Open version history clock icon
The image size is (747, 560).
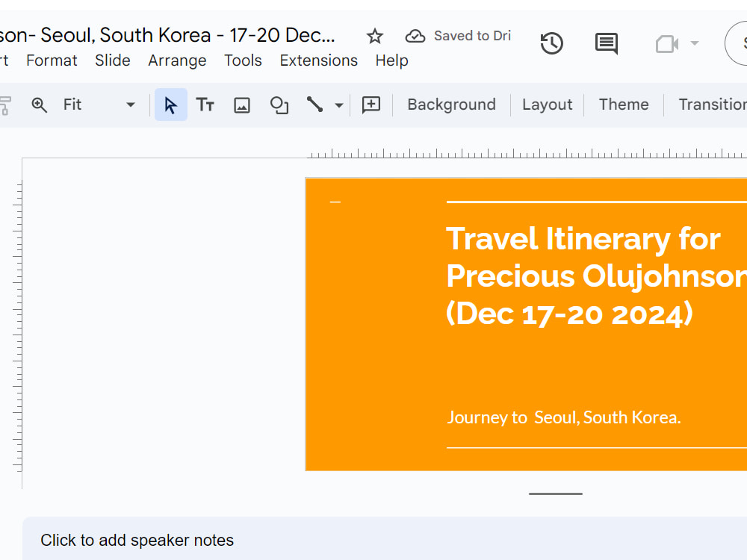pos(552,43)
